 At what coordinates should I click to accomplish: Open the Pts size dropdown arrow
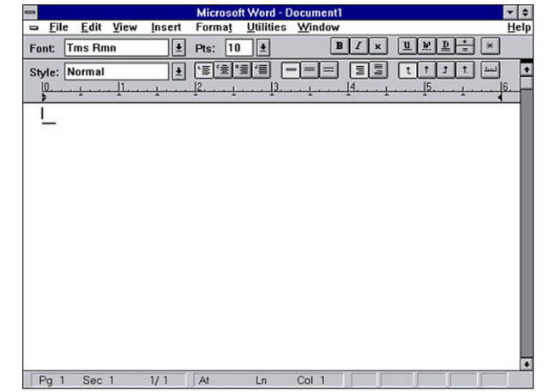[263, 47]
